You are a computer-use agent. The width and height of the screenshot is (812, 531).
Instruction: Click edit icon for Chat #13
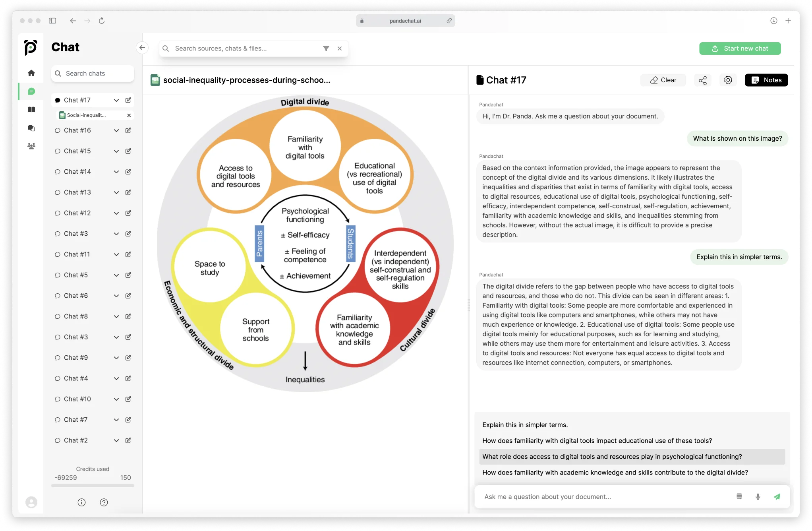coord(128,192)
